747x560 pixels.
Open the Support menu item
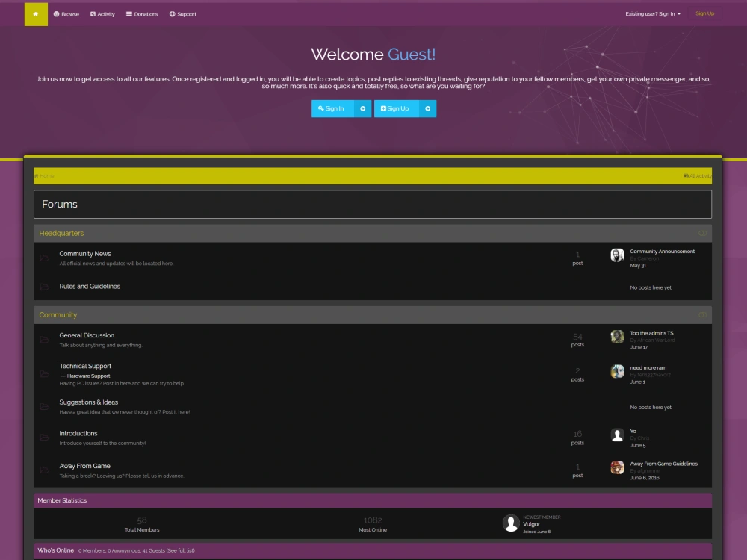(183, 14)
